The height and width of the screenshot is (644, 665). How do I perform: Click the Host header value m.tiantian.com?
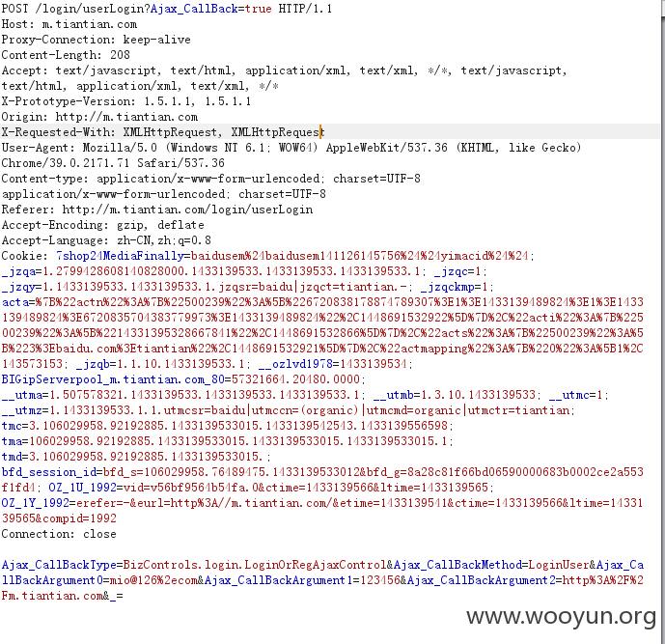90,24
